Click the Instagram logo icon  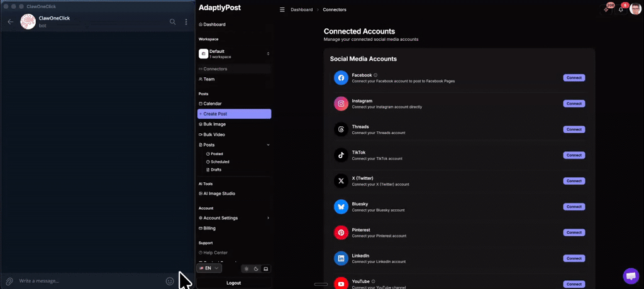pyautogui.click(x=341, y=104)
